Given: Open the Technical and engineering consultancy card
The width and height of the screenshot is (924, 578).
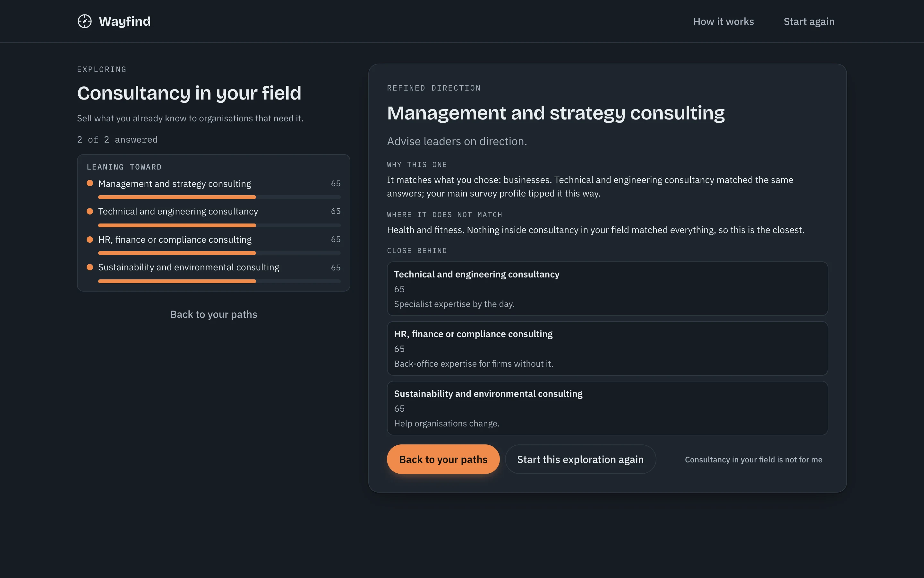Looking at the screenshot, I should 607,289.
